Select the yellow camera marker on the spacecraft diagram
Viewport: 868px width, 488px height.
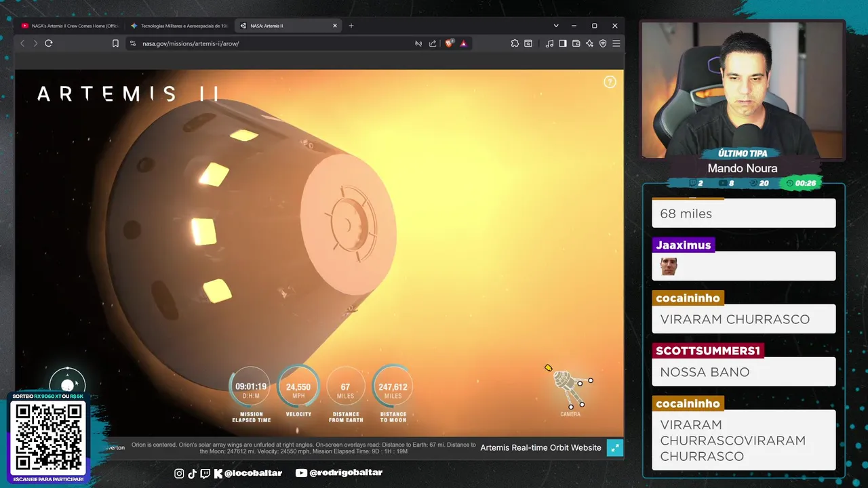(x=549, y=368)
